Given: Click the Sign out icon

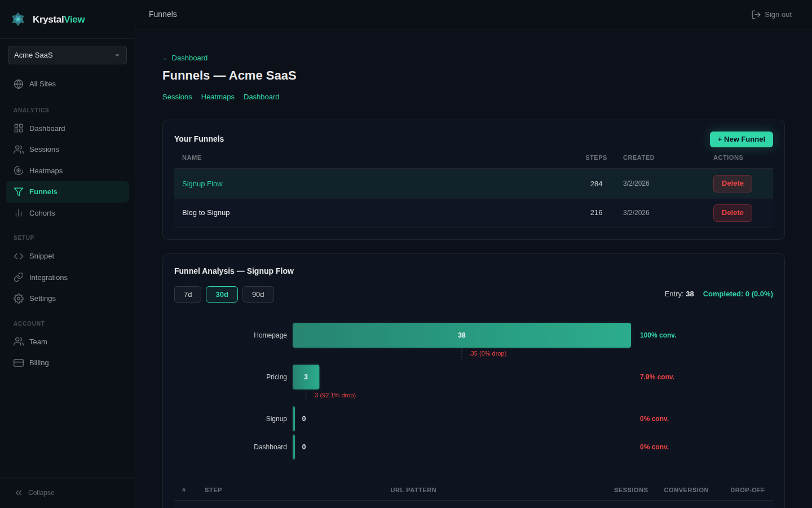Looking at the screenshot, I should 756,14.
